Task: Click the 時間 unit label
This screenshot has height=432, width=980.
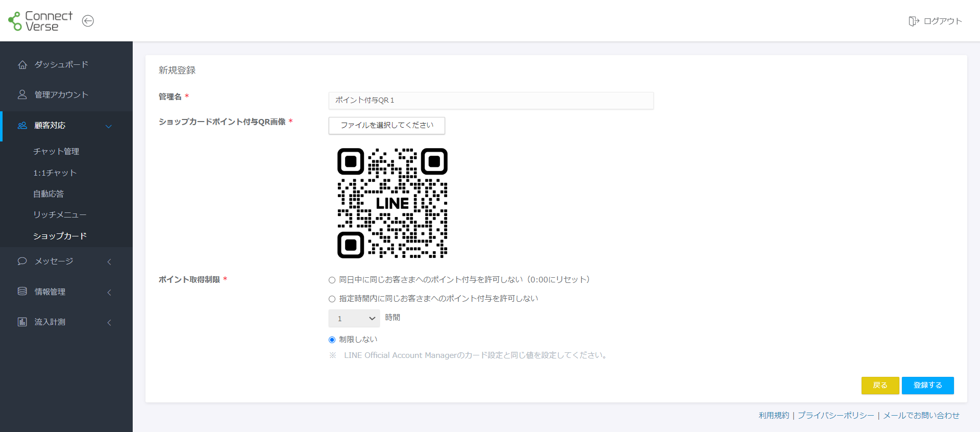Action: (393, 318)
